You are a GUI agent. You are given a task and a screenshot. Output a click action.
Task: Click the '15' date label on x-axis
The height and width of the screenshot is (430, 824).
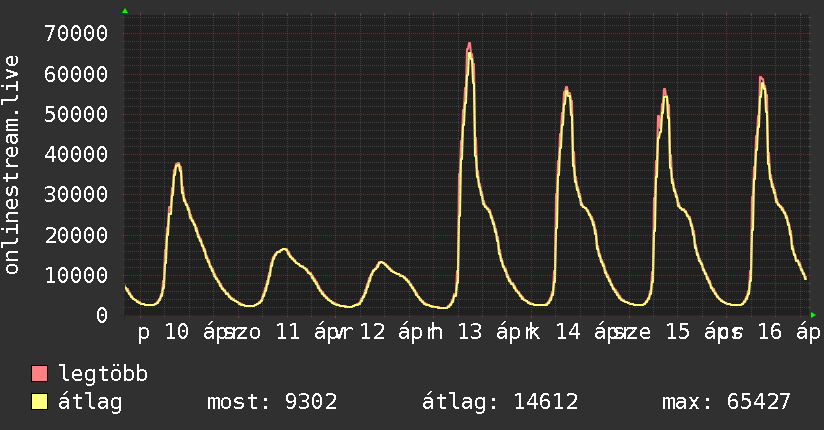coord(677,332)
